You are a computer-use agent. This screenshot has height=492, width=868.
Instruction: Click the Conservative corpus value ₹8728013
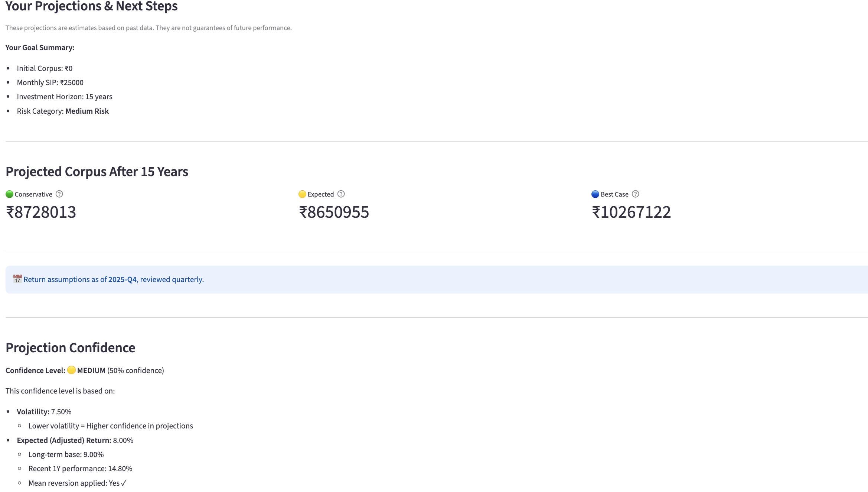(41, 212)
